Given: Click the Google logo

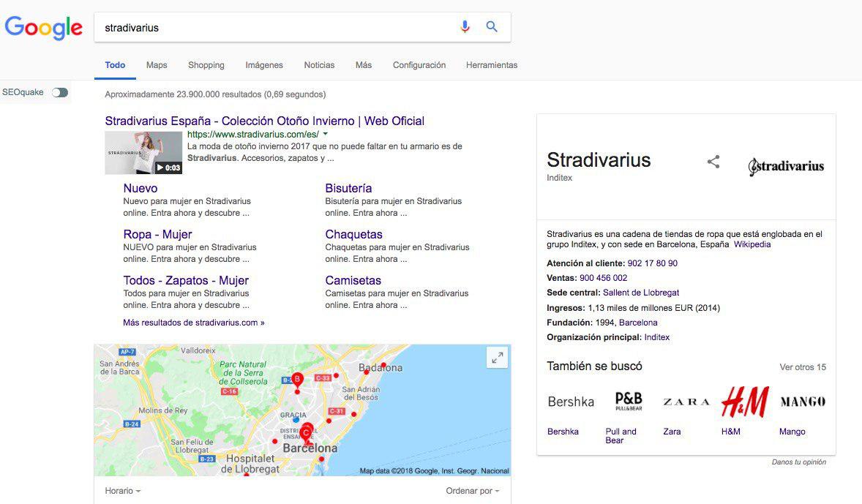Looking at the screenshot, I should (43, 28).
